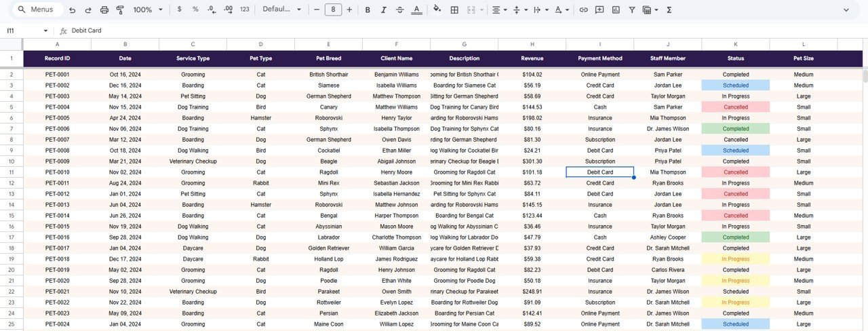Toggle italic formatting

[x=383, y=10]
